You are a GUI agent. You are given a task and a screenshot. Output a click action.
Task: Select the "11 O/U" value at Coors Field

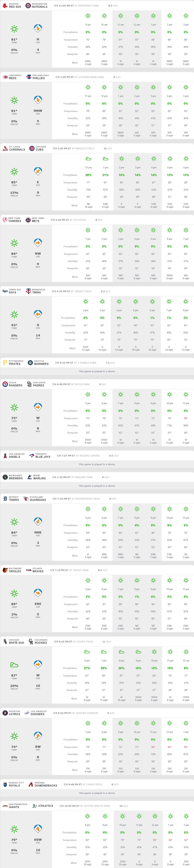(x=106, y=642)
